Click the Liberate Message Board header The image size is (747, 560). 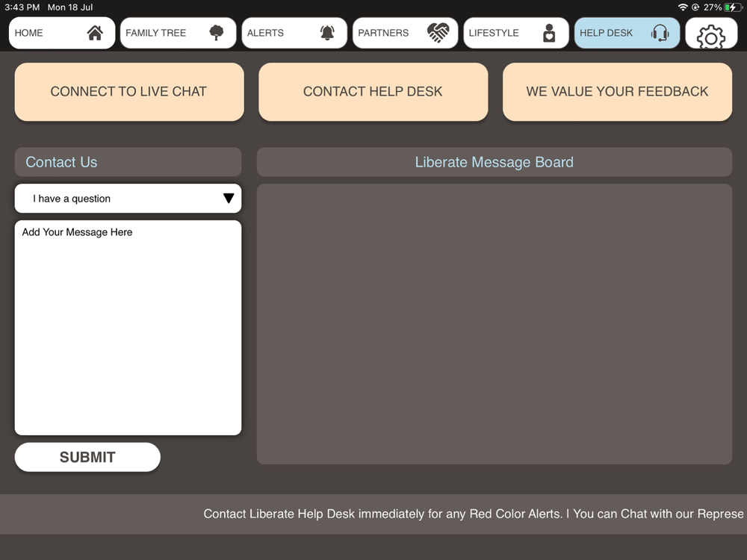point(494,162)
